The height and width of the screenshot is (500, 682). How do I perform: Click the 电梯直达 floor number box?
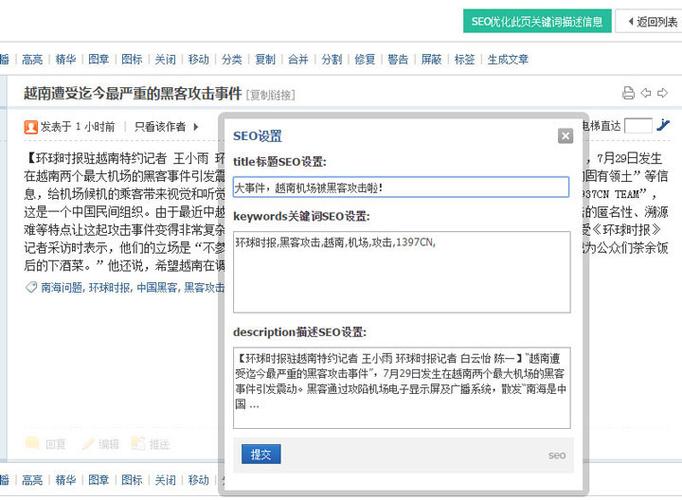point(638,126)
